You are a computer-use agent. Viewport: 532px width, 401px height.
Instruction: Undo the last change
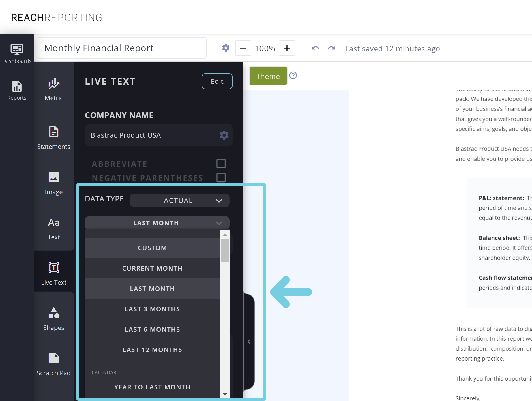pos(316,48)
